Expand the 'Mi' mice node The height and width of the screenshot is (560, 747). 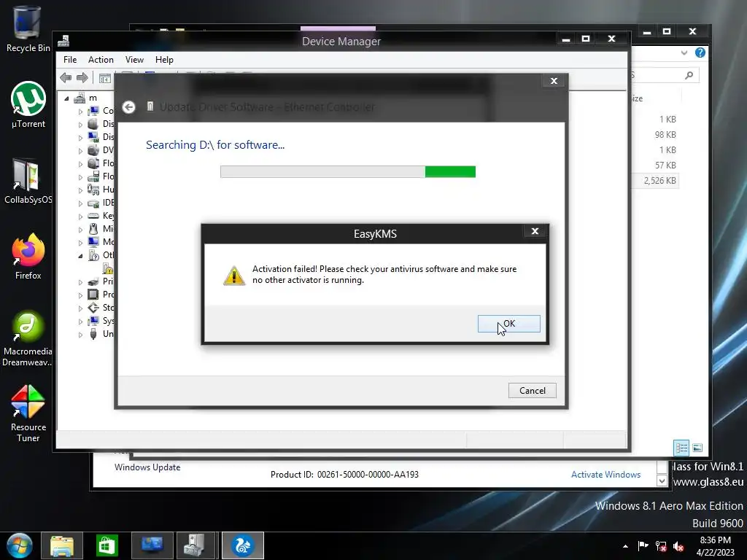pyautogui.click(x=80, y=230)
